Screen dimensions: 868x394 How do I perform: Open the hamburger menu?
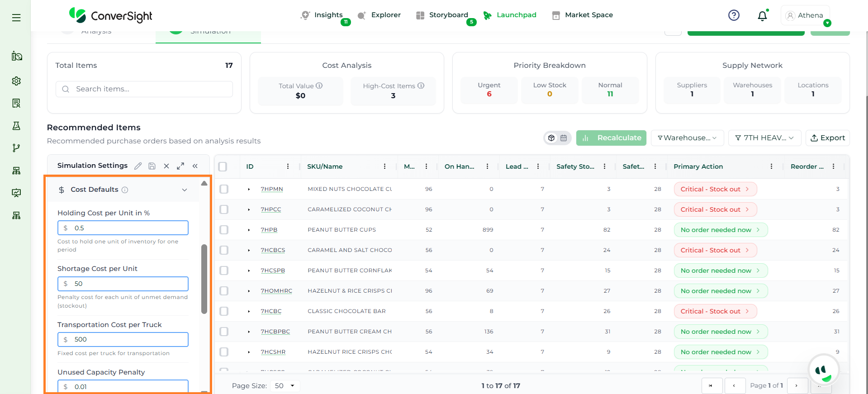pyautogui.click(x=16, y=18)
